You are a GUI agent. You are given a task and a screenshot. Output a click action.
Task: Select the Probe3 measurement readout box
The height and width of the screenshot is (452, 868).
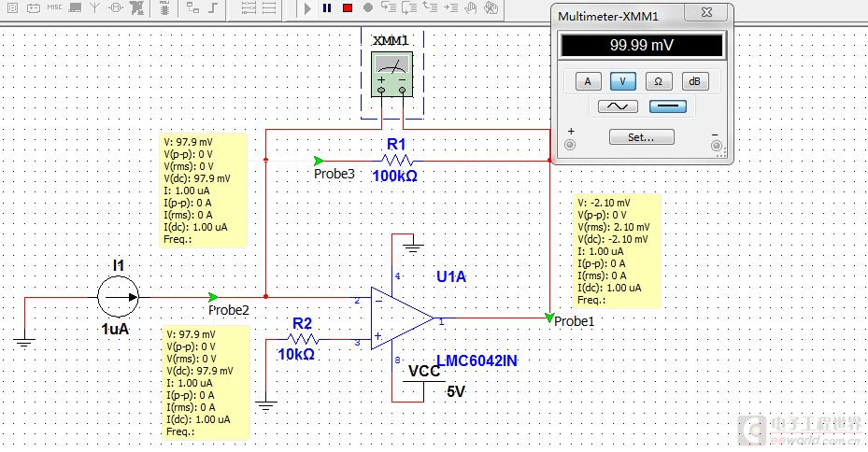[203, 191]
